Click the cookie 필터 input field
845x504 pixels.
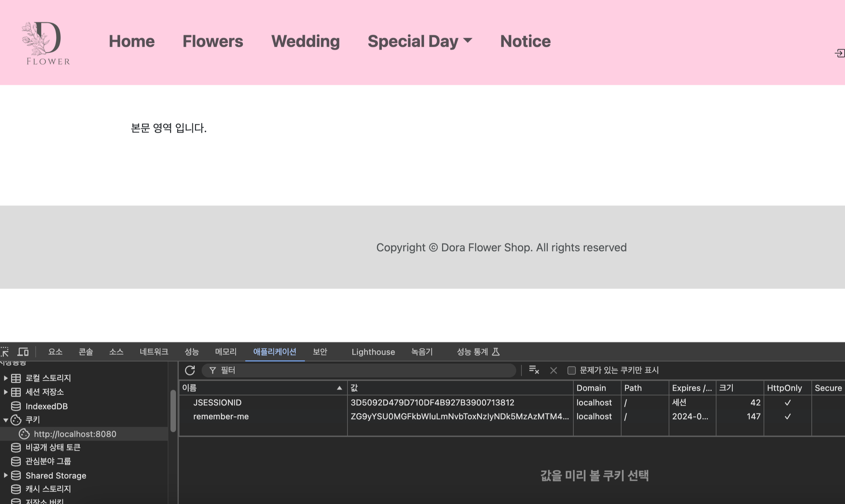[x=360, y=370]
